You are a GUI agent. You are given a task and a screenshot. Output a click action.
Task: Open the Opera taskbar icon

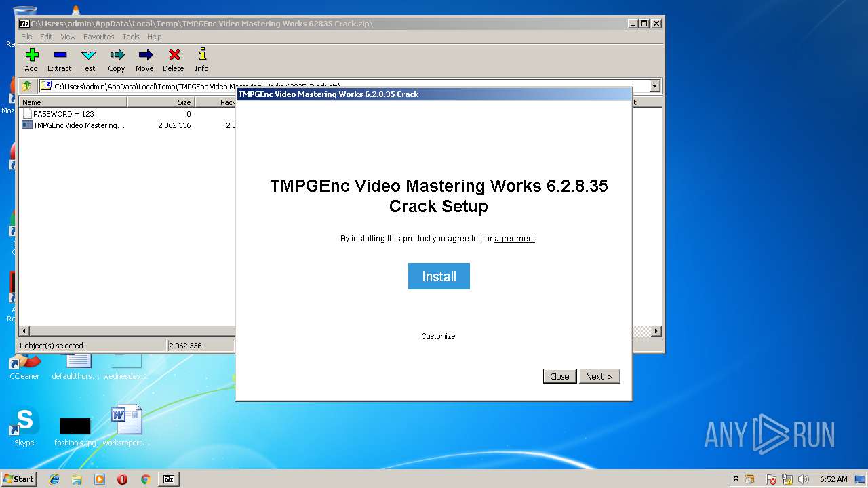122,479
